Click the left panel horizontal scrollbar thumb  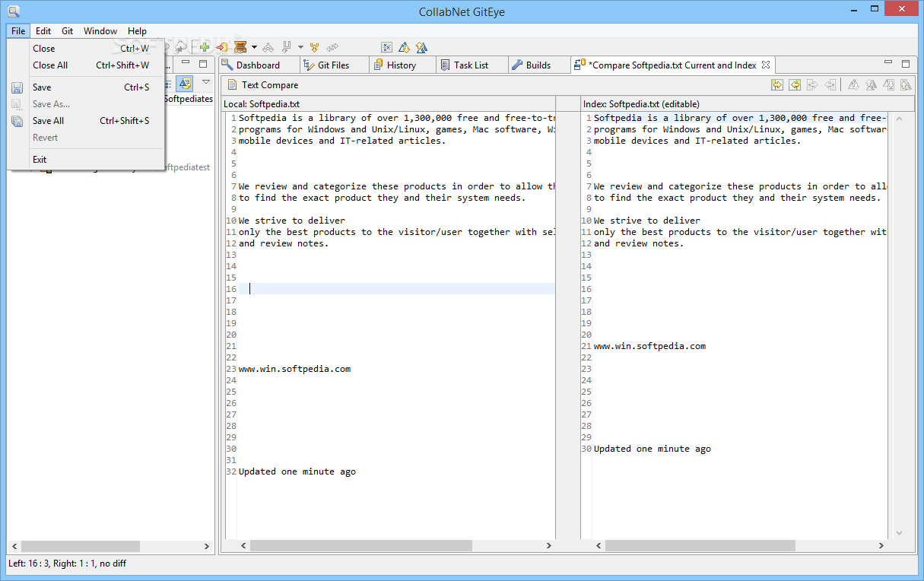coord(81,546)
